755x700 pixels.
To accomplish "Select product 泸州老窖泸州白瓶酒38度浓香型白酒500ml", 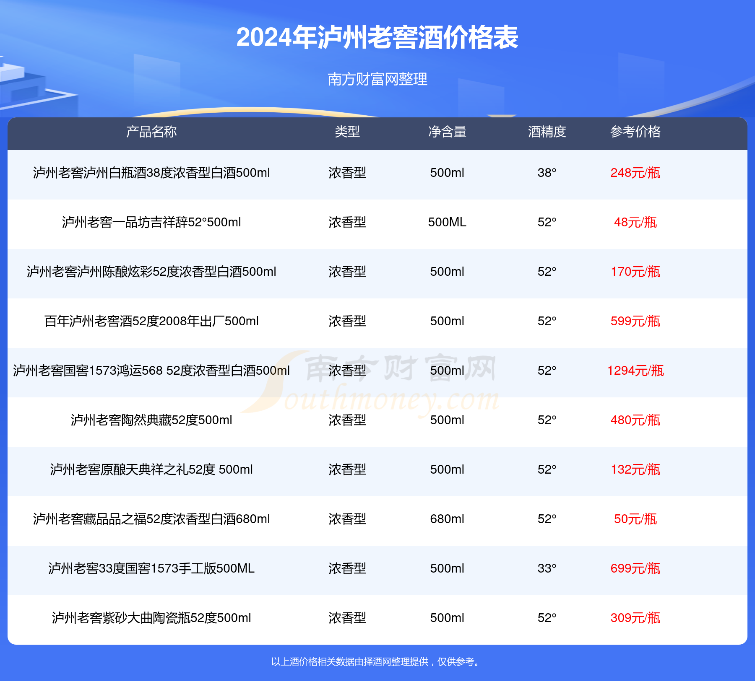I will coord(151,173).
